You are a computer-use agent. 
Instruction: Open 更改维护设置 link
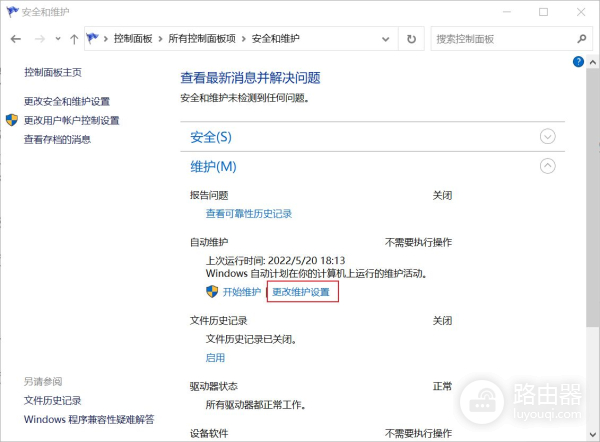301,292
